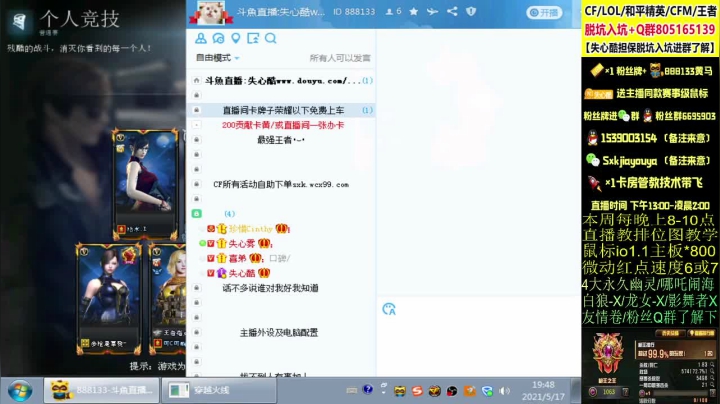
Task: Open the screen share toolbar icon
Action: point(253,38)
